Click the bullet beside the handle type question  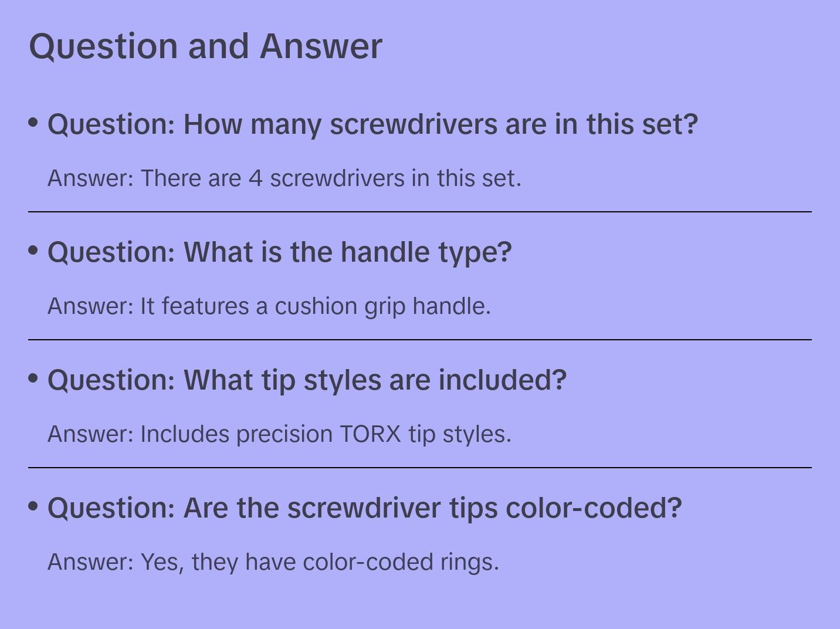coord(33,250)
